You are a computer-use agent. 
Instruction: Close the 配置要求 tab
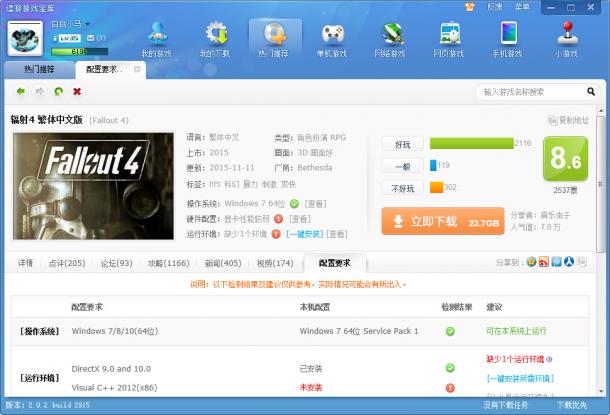point(137,69)
